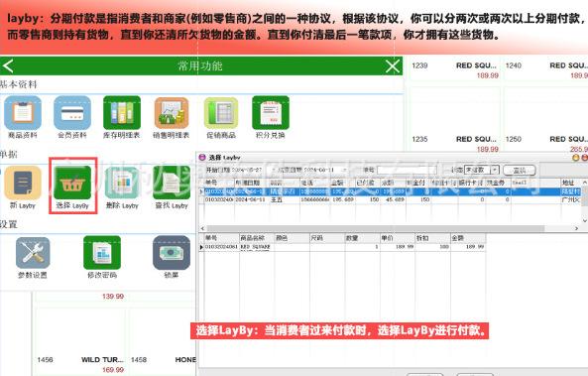Viewport: 588px width, 376px height.
Task: Open the 会员资料 member data icon
Action: [72, 113]
